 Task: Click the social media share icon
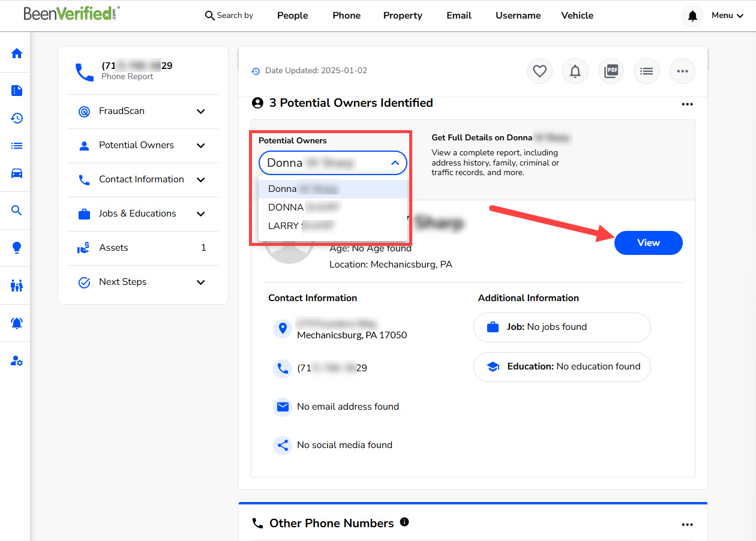282,445
